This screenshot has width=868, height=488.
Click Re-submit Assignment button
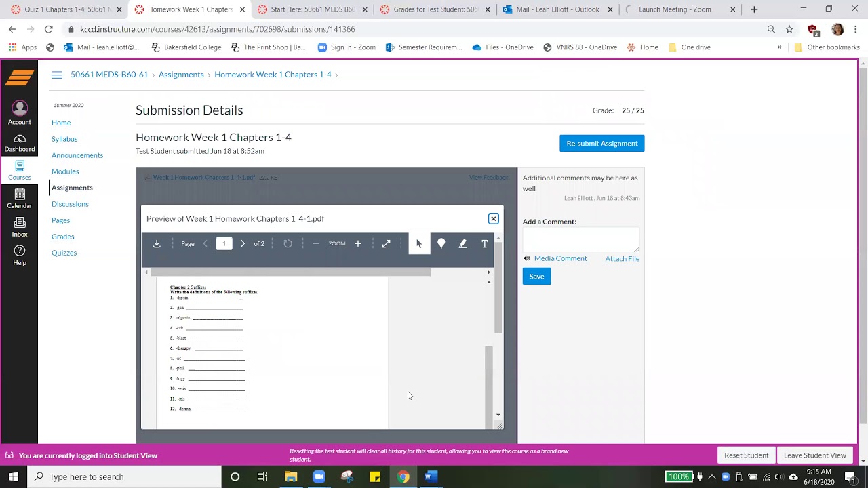601,144
